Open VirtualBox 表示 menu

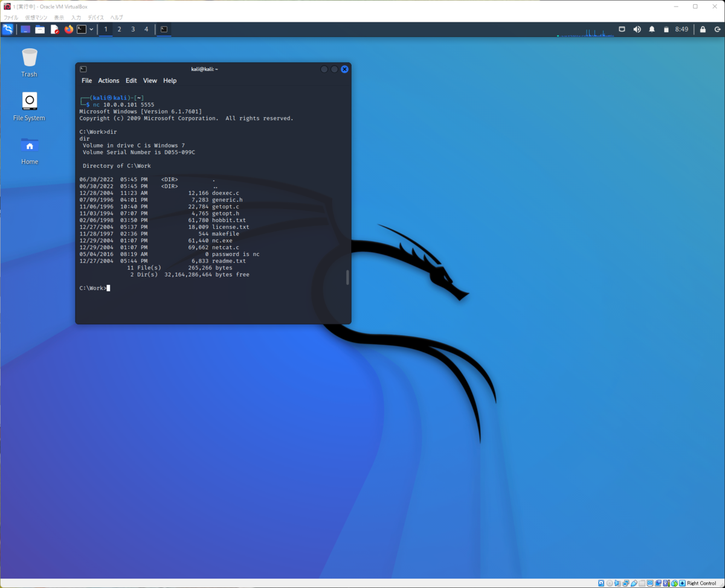tap(59, 18)
